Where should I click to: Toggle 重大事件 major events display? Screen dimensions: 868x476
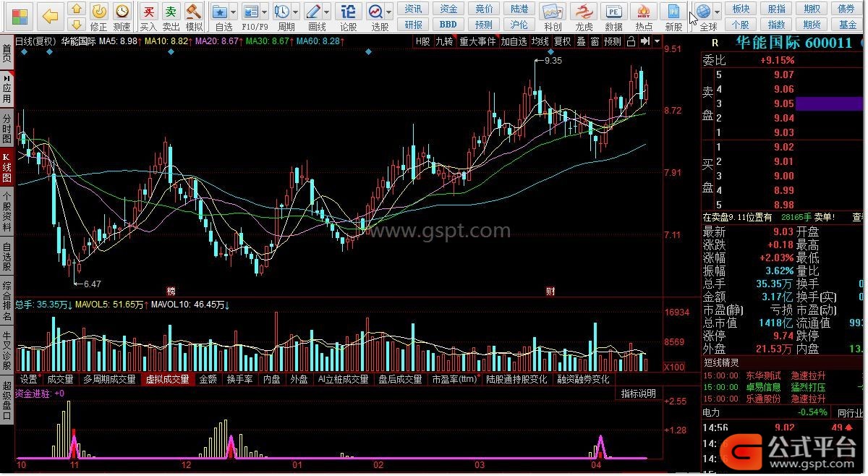pos(477,42)
